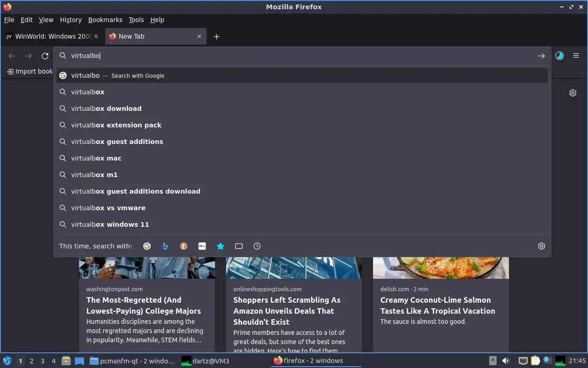This screenshot has width=588, height=368.
Task: Pick 'virtualbox extension pack' suggestion
Action: [x=302, y=125]
